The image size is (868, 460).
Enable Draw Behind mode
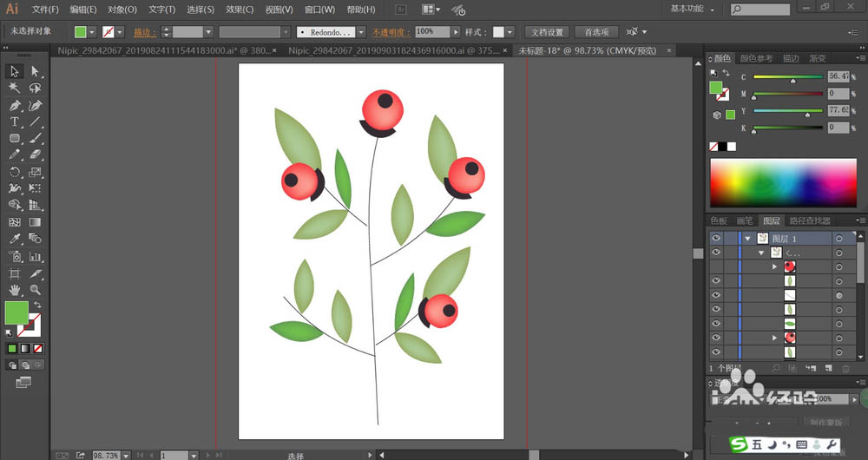point(25,365)
